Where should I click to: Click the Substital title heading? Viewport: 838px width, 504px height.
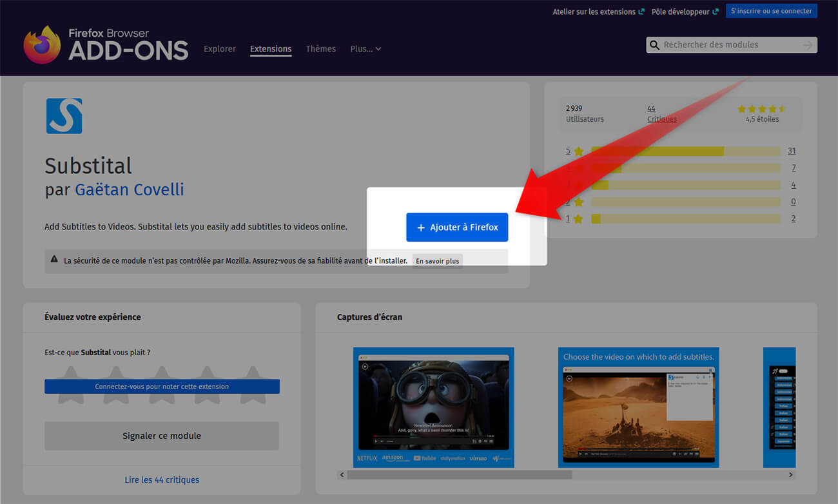point(88,166)
